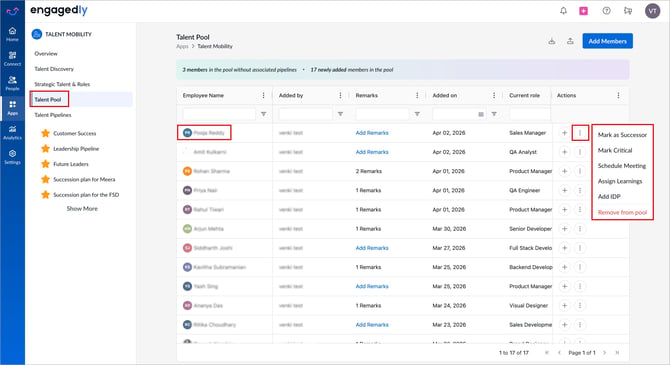Click the pink plus quick-add icon
Screen dimensions: 670x365
(583, 11)
